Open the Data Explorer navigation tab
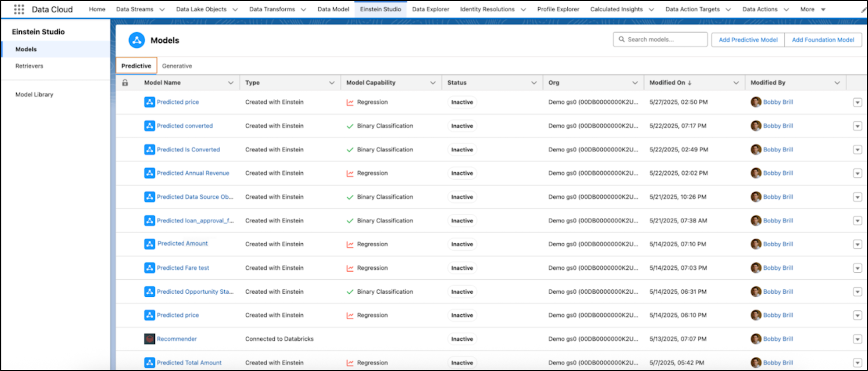868x371 pixels. click(x=431, y=9)
